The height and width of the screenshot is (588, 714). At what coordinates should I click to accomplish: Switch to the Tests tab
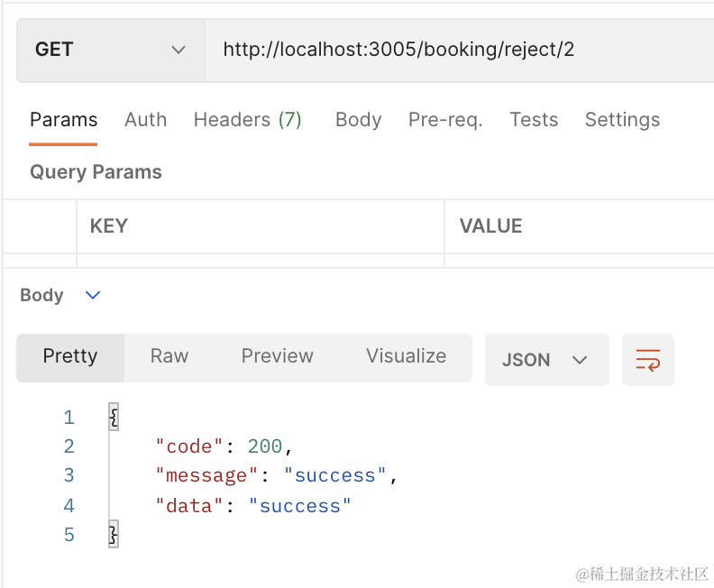click(x=533, y=120)
